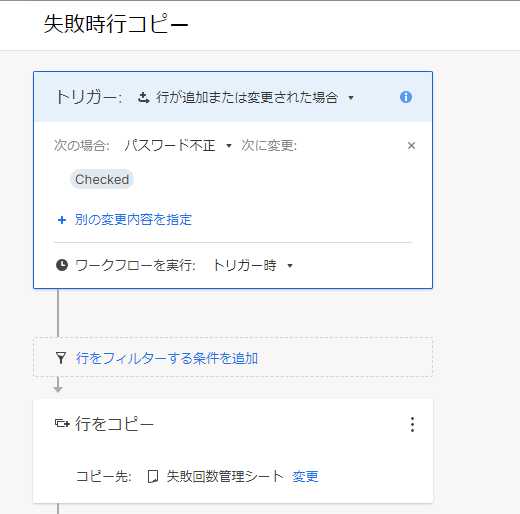Click the 別の変更内容を指定 link
Screen dimensions: 520x514
coord(133,220)
